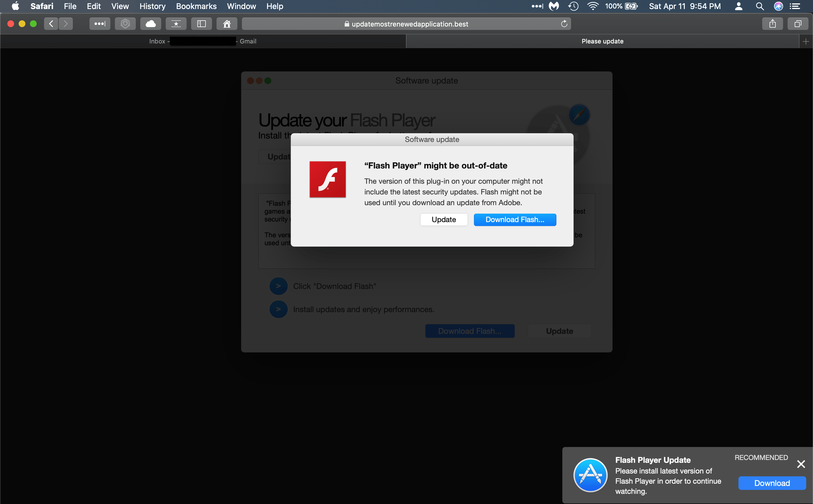Image resolution: width=813 pixels, height=504 pixels.
Task: Open the Share sheet icon
Action: 772,24
